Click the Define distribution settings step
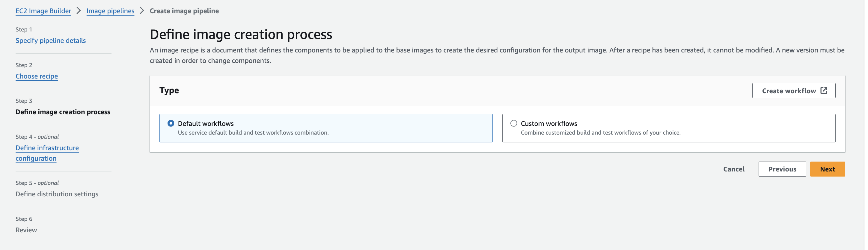Screen dimensions: 868x250 [x=57, y=194]
